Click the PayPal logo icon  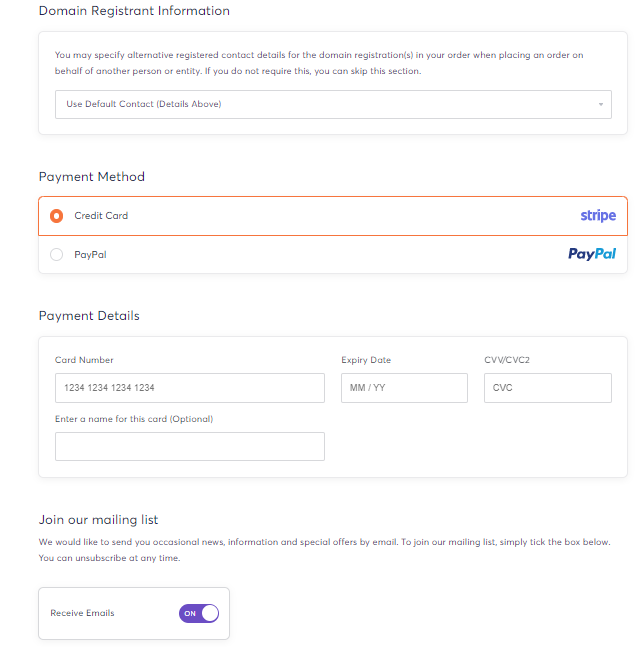coord(592,254)
